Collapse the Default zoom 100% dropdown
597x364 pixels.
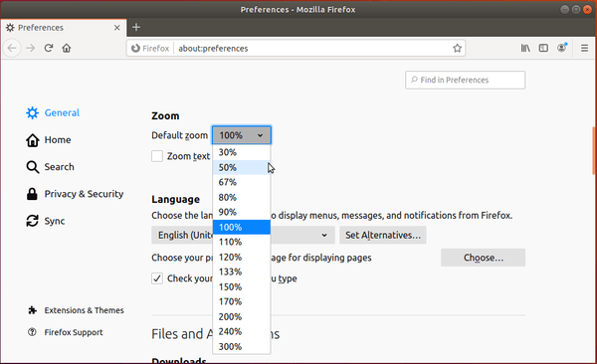(x=242, y=135)
